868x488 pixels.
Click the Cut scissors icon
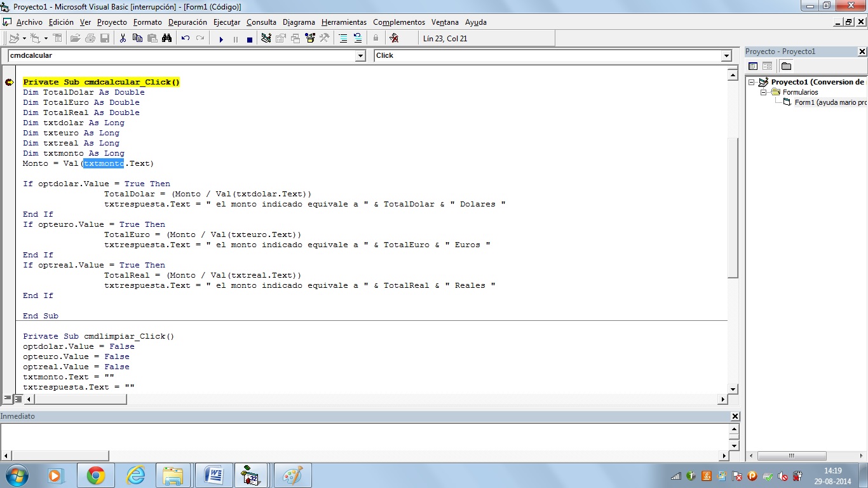tap(123, 38)
